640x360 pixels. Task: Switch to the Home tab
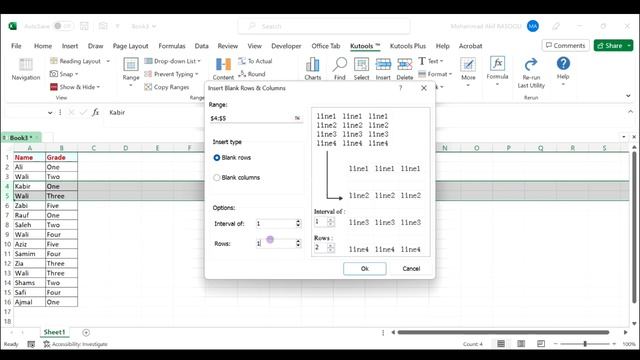tap(43, 46)
